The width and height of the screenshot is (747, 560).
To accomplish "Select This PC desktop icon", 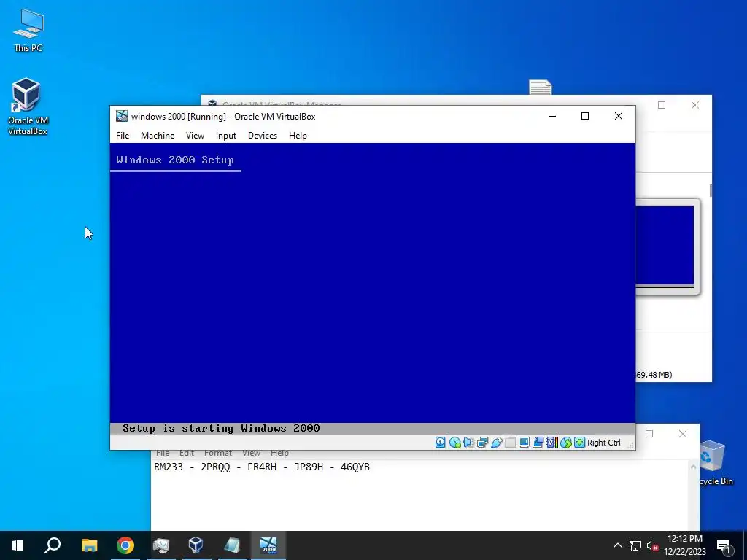I will point(28,30).
